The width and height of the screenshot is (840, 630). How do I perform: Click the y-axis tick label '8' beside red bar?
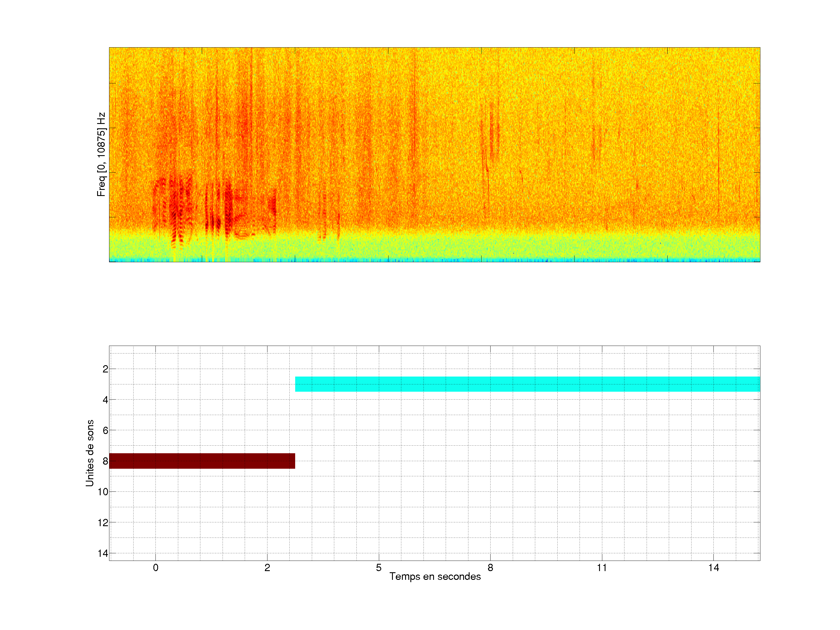pos(105,461)
